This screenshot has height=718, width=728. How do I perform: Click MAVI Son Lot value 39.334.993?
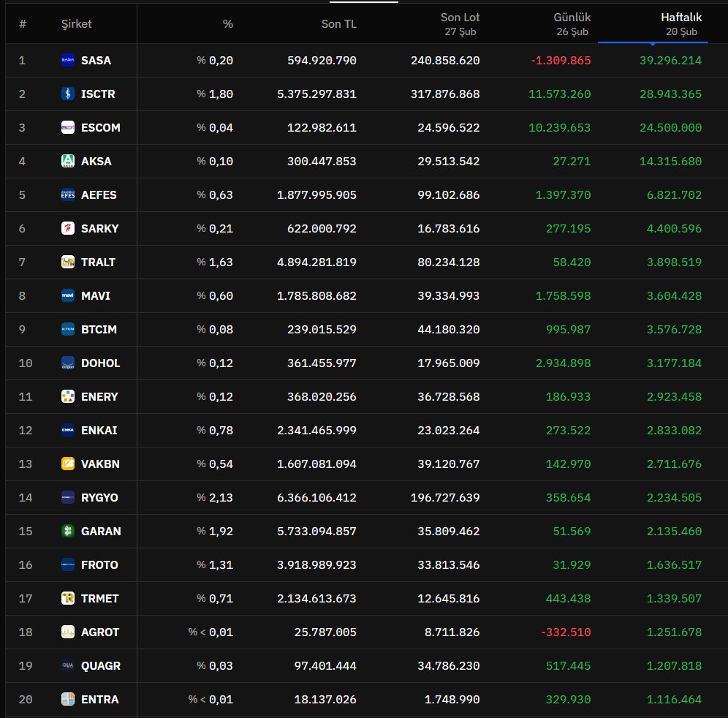449,296
